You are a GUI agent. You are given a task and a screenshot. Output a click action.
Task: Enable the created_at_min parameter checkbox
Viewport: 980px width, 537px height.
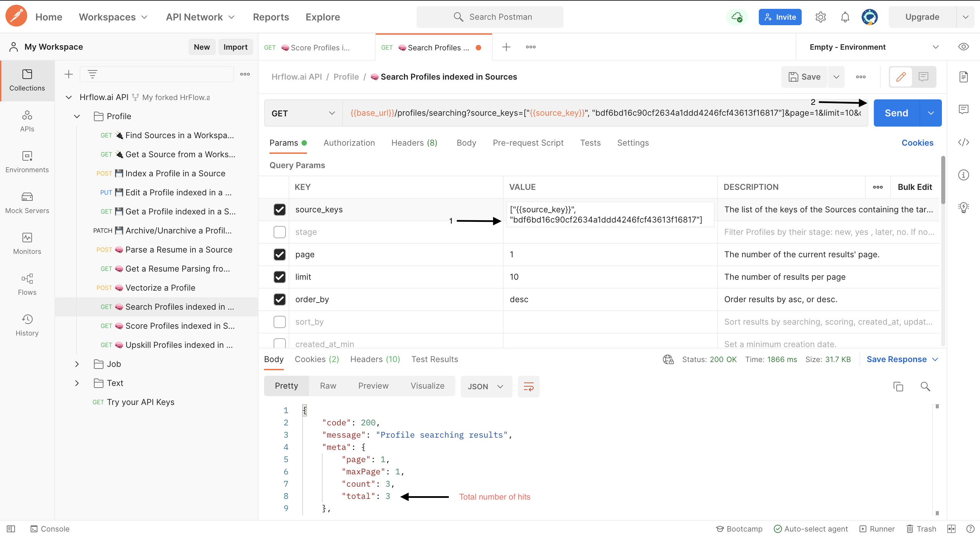(280, 343)
